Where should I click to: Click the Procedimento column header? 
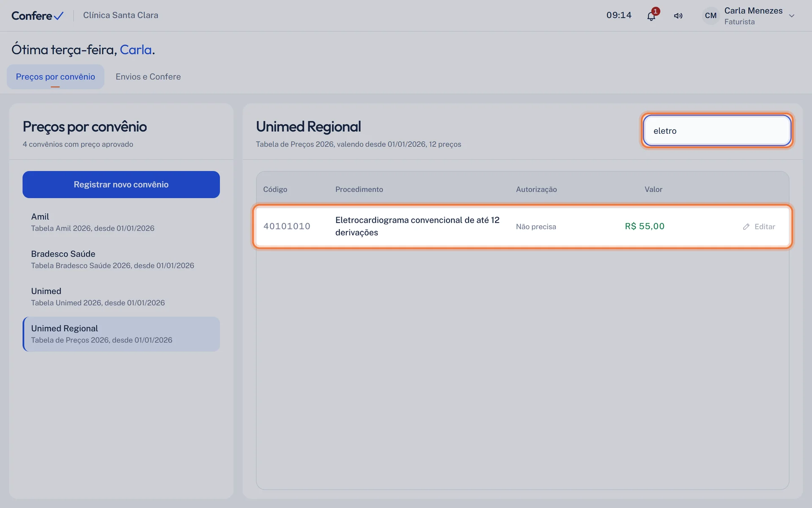point(359,189)
